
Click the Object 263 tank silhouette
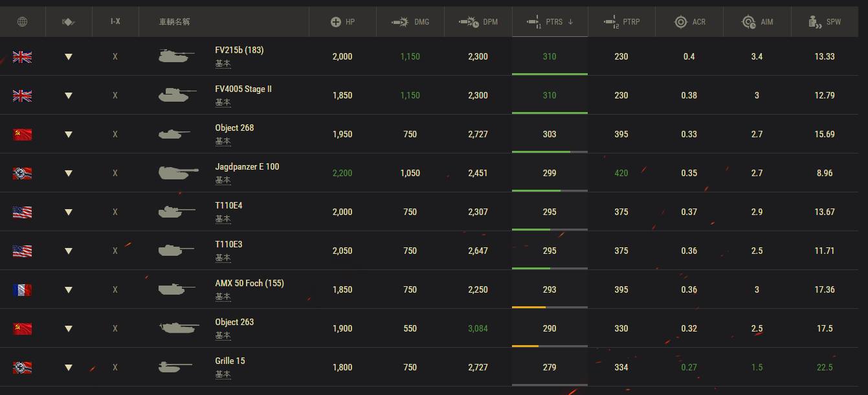[177, 328]
